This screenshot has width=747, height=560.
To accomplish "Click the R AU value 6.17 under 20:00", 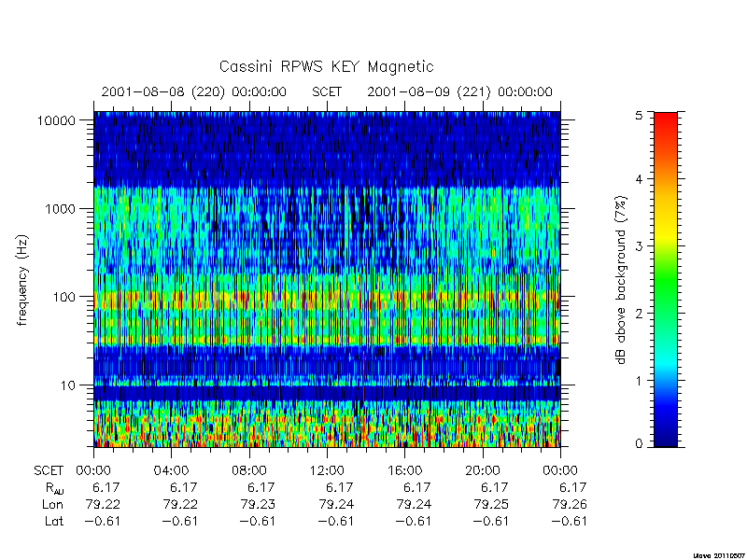I will point(495,487).
